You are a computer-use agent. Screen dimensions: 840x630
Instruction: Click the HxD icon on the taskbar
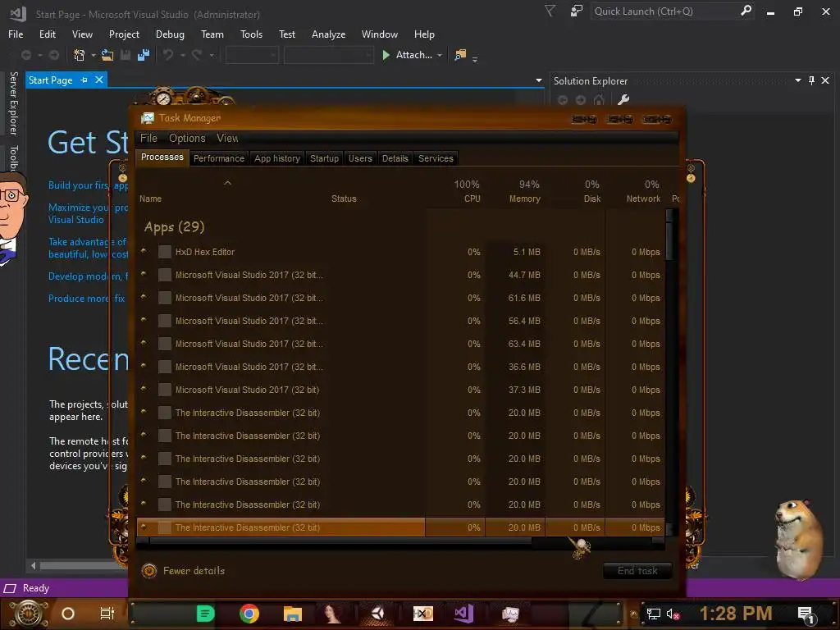[x=422, y=614]
